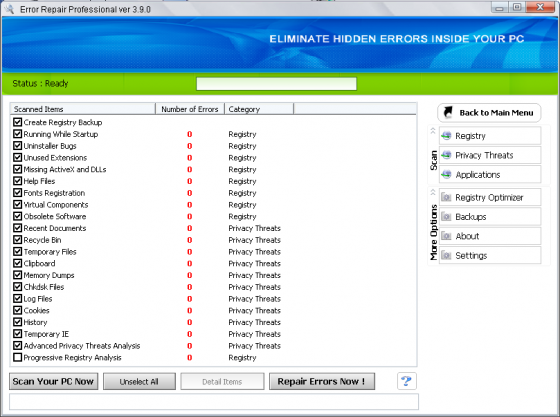Viewport: 560px width, 417px height.
Task: Click the Privacy Threats scan globe icon
Action: point(446,155)
